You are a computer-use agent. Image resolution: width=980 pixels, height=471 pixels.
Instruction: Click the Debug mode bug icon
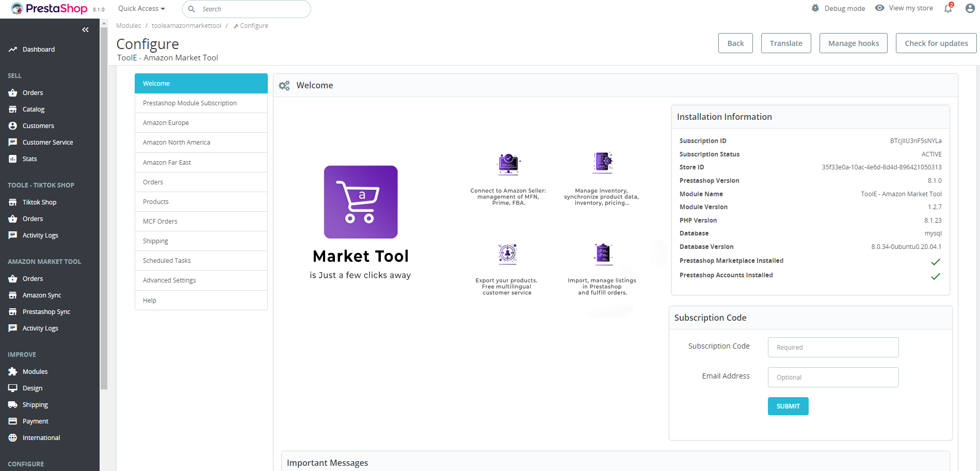[x=815, y=8]
